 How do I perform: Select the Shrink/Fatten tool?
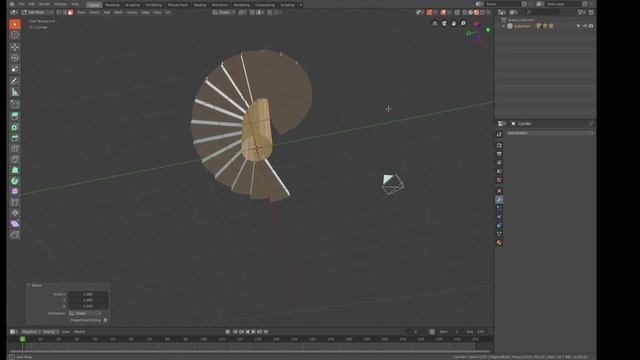pyautogui.click(x=15, y=213)
